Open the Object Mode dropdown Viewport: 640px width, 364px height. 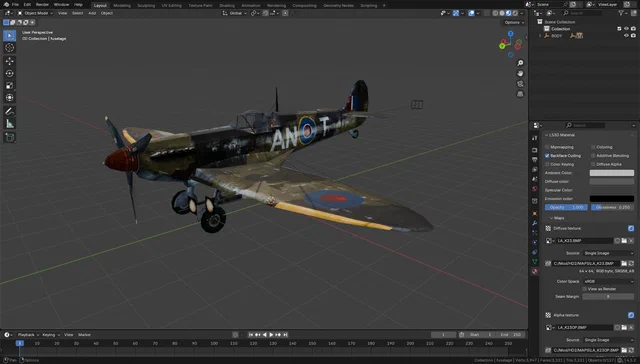[x=35, y=13]
